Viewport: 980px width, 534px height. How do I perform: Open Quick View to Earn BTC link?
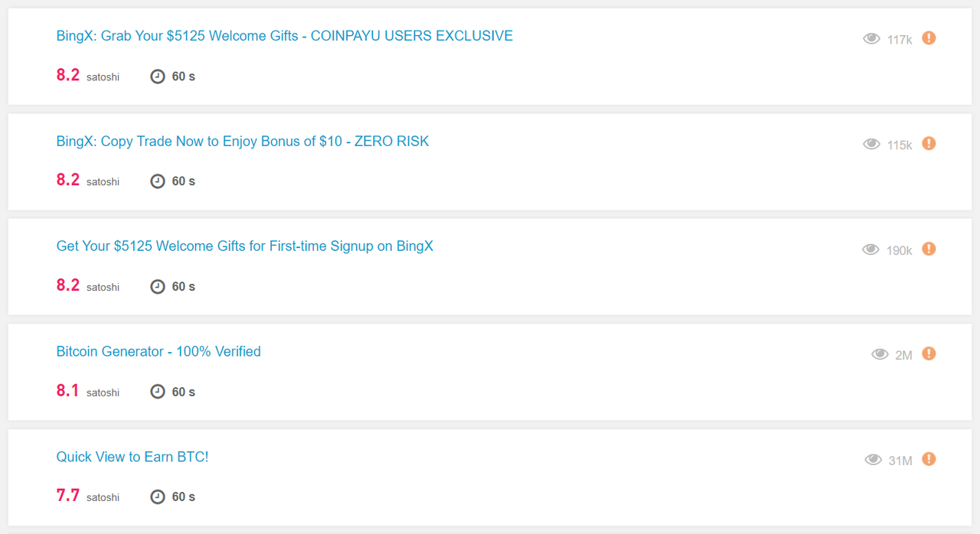[132, 457]
